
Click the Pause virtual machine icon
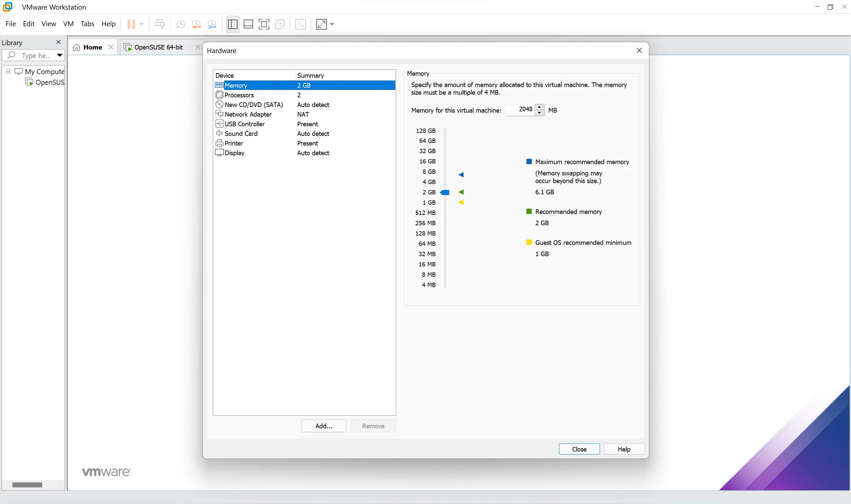coord(131,24)
